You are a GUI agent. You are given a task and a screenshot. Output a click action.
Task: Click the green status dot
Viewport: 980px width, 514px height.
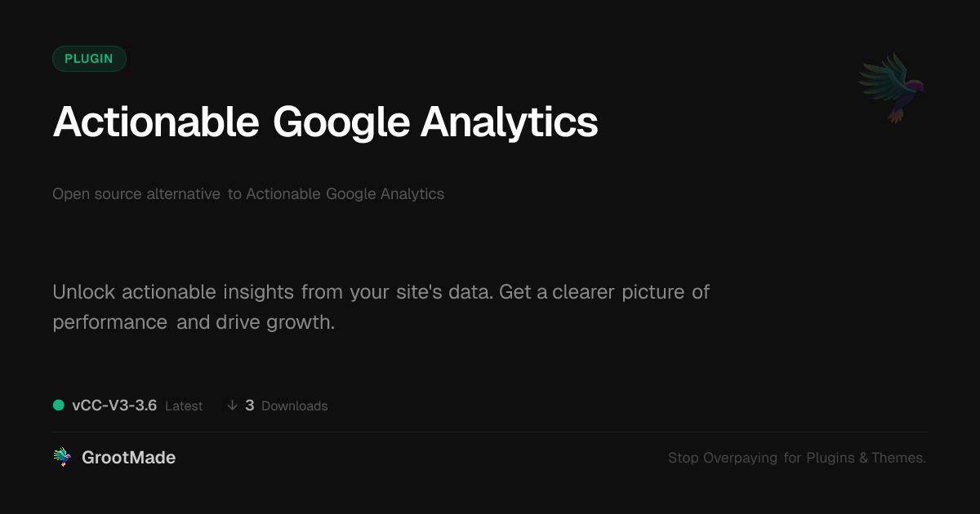pyautogui.click(x=59, y=405)
